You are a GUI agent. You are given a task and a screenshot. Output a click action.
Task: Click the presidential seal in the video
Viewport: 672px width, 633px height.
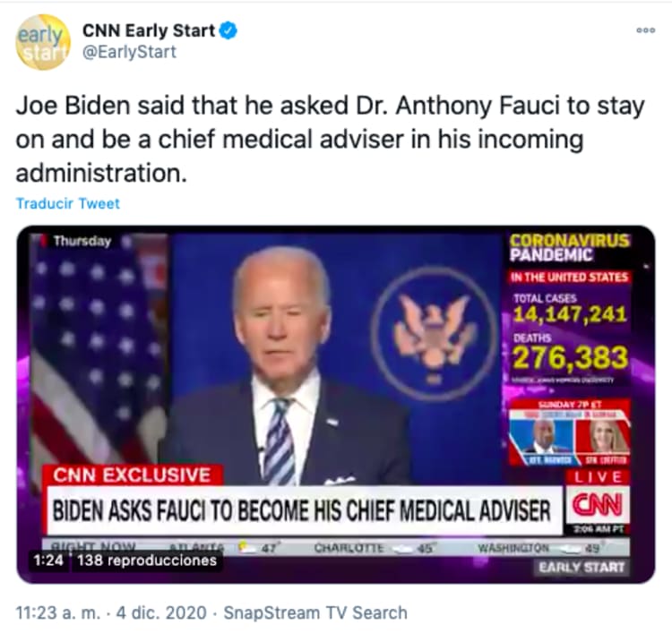(433, 335)
